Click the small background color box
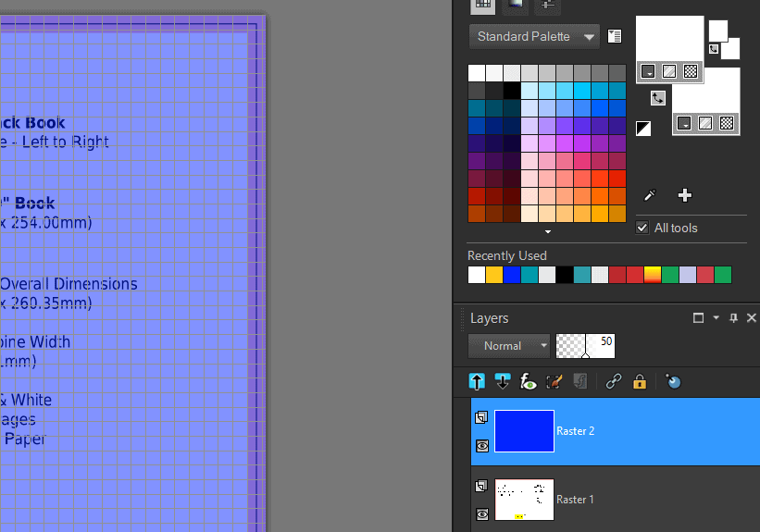Screen dimensions: 760x532 [x=732, y=50]
